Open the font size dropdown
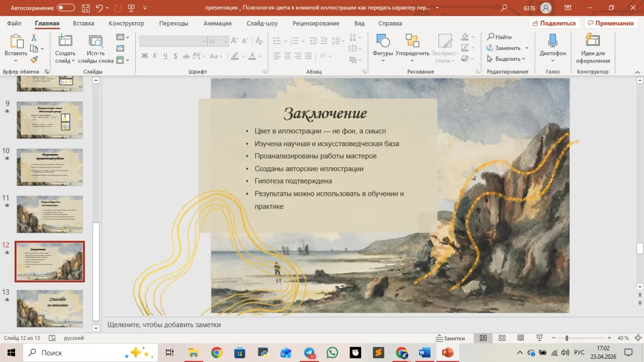This screenshot has height=362, width=644. tap(225, 41)
